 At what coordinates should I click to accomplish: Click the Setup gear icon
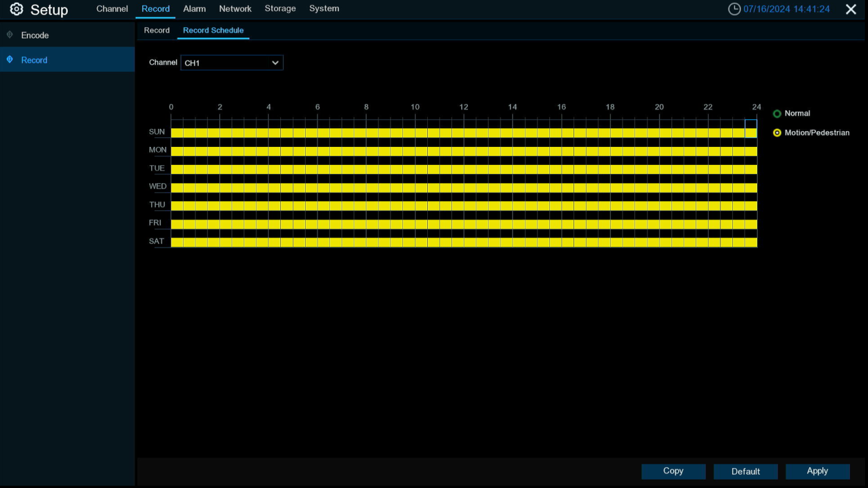tap(16, 9)
